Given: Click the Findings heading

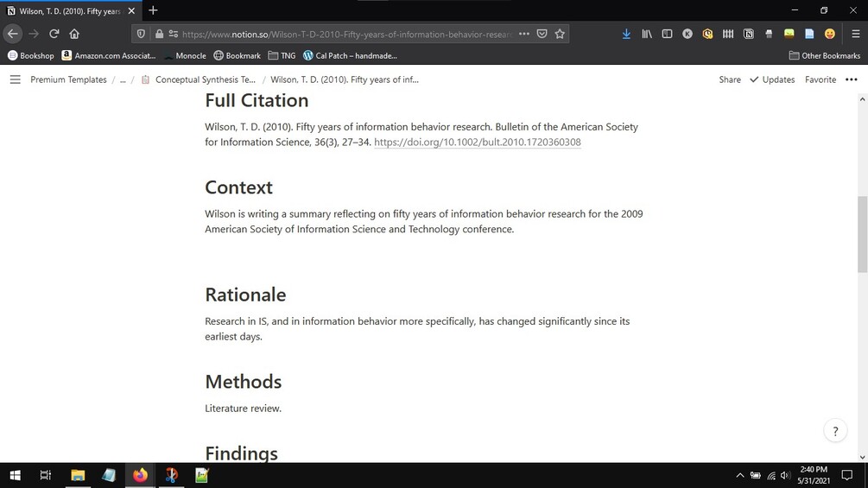Looking at the screenshot, I should (x=241, y=453).
